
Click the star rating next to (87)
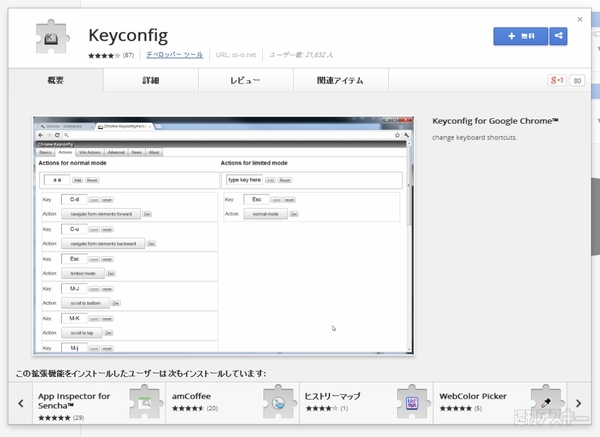pyautogui.click(x=104, y=55)
